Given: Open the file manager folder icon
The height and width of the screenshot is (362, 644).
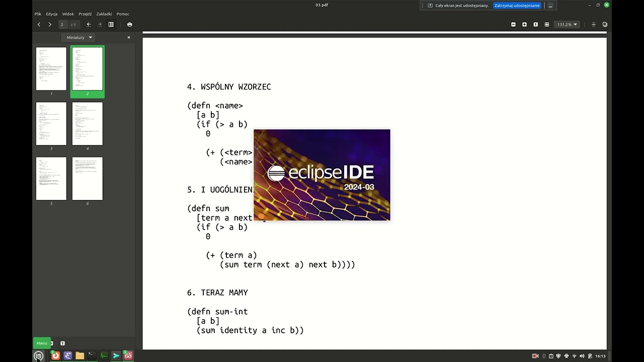Looking at the screenshot, I should click(x=79, y=356).
